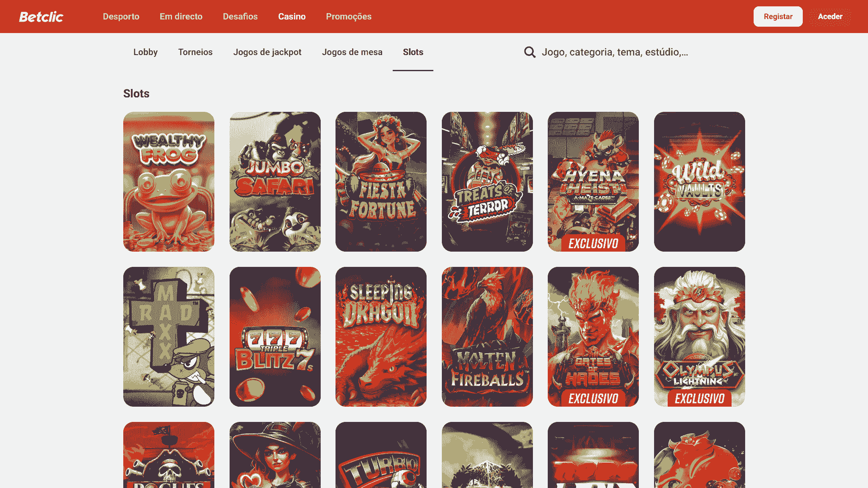The height and width of the screenshot is (488, 868).
Task: Open the exclusive Hyena Heist game
Action: [593, 182]
